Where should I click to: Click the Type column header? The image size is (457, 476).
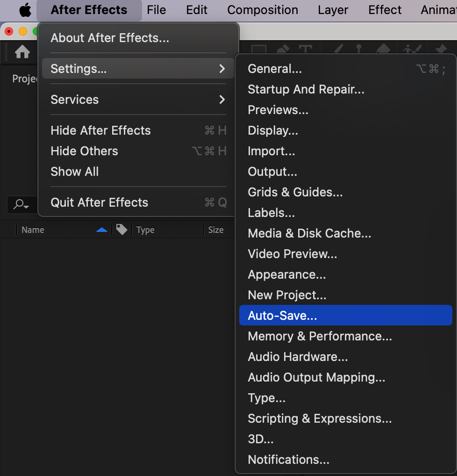point(145,230)
